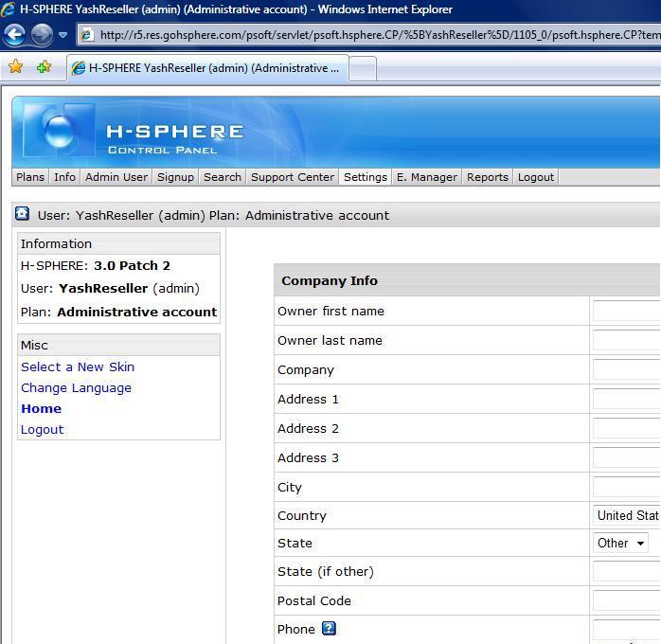The height and width of the screenshot is (644, 661).
Task: Open the Settings menu
Action: tap(366, 177)
